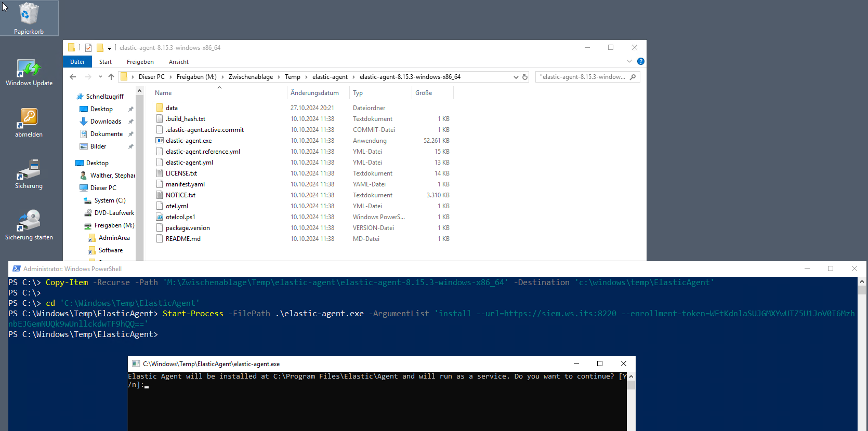Image resolution: width=868 pixels, height=431 pixels.
Task: Expand the Explorer ribbon chevron
Action: click(629, 61)
